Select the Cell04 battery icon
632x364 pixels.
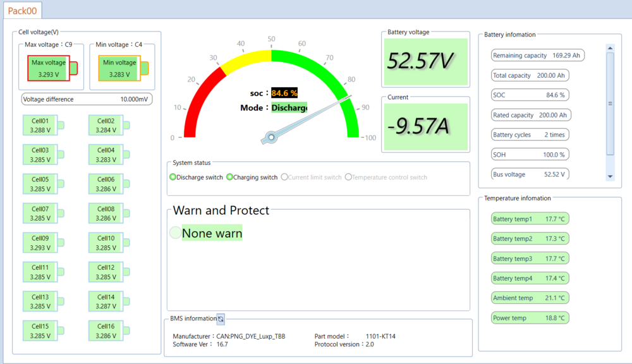[109, 155]
